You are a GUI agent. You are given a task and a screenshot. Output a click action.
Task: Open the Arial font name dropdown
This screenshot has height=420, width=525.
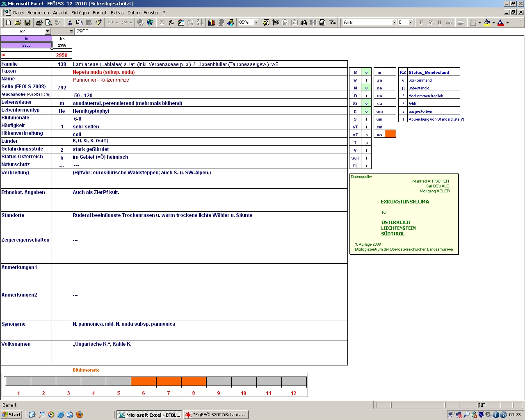[394, 23]
